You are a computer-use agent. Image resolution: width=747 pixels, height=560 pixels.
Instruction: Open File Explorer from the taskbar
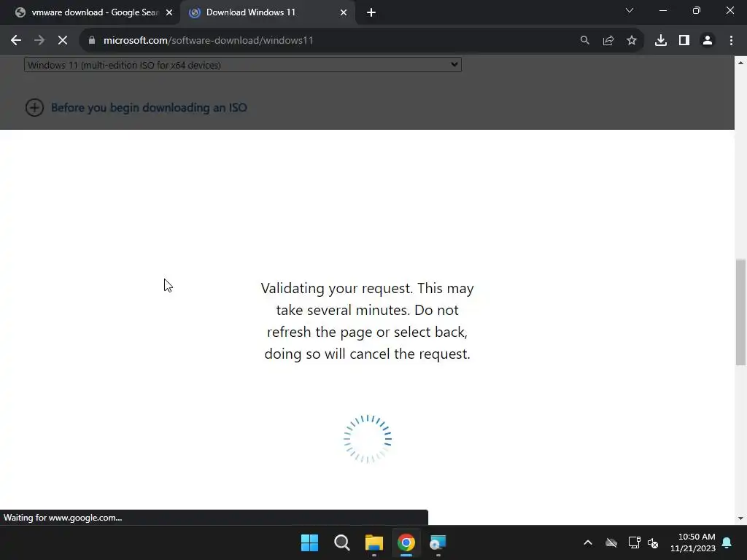tap(374, 542)
